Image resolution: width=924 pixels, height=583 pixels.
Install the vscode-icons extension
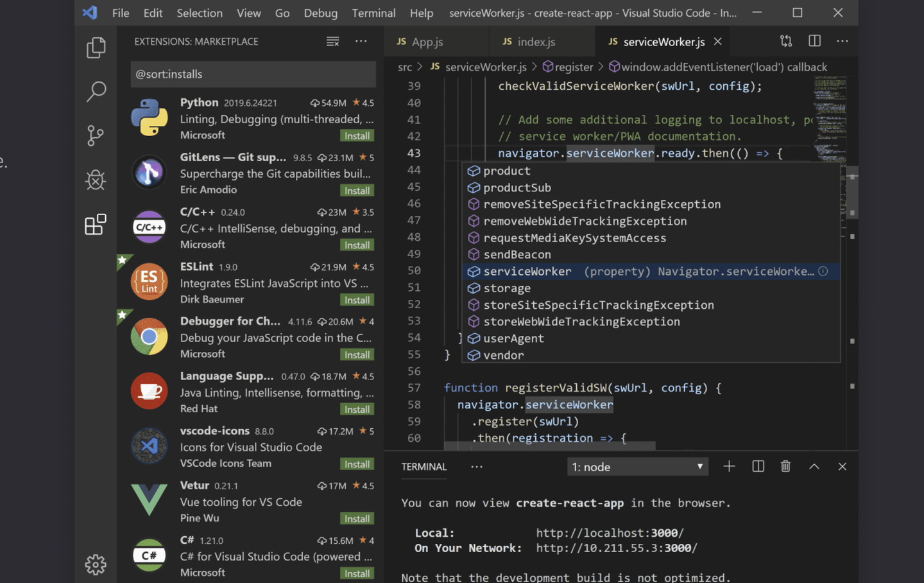(x=357, y=464)
